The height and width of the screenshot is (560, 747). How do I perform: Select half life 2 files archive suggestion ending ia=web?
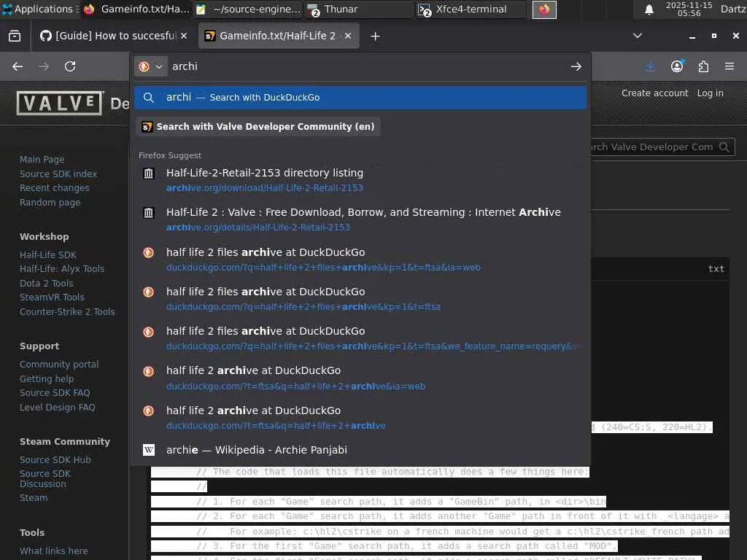[360, 259]
